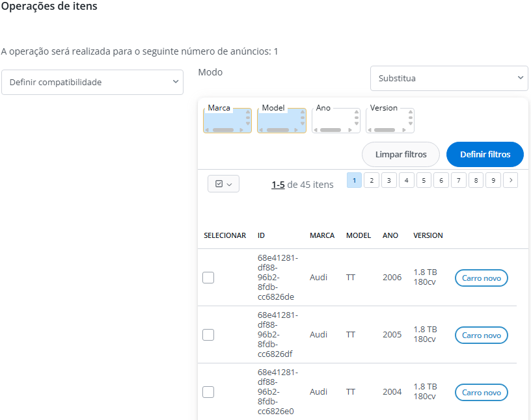This screenshot has width=531, height=420.
Task: Select checkbox for Audi TT 2004
Action: coord(208,392)
